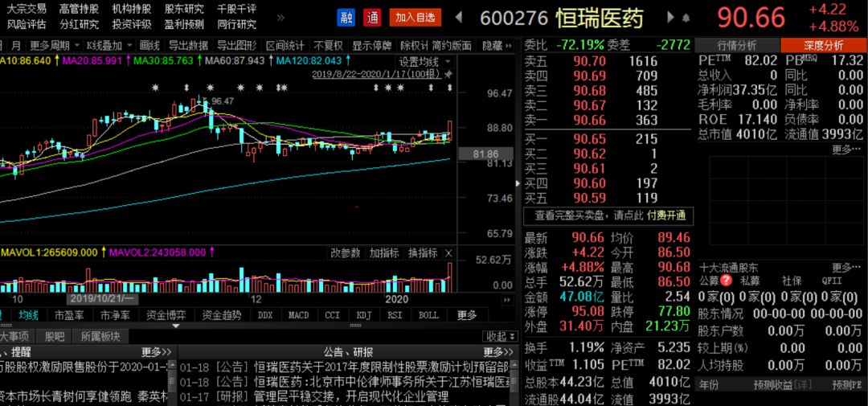This screenshot has width=868, height=406.
Task: Open 机构持股 menu item
Action: pos(131,9)
